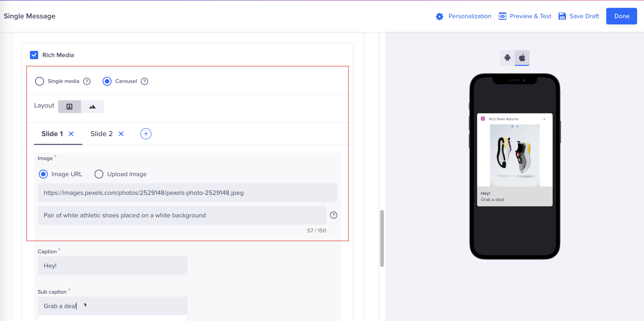Click the image URL input field

(187, 193)
